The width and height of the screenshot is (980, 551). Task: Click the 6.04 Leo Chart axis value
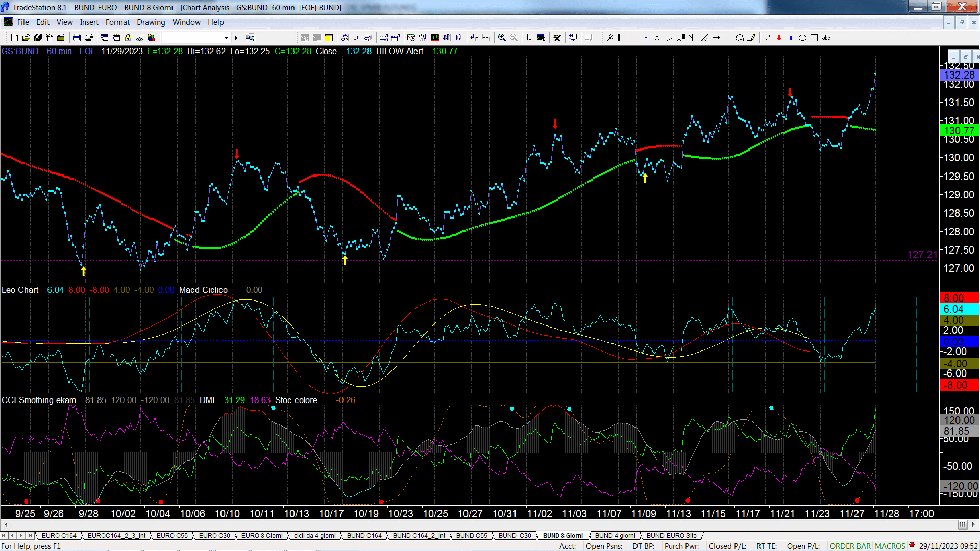959,310
